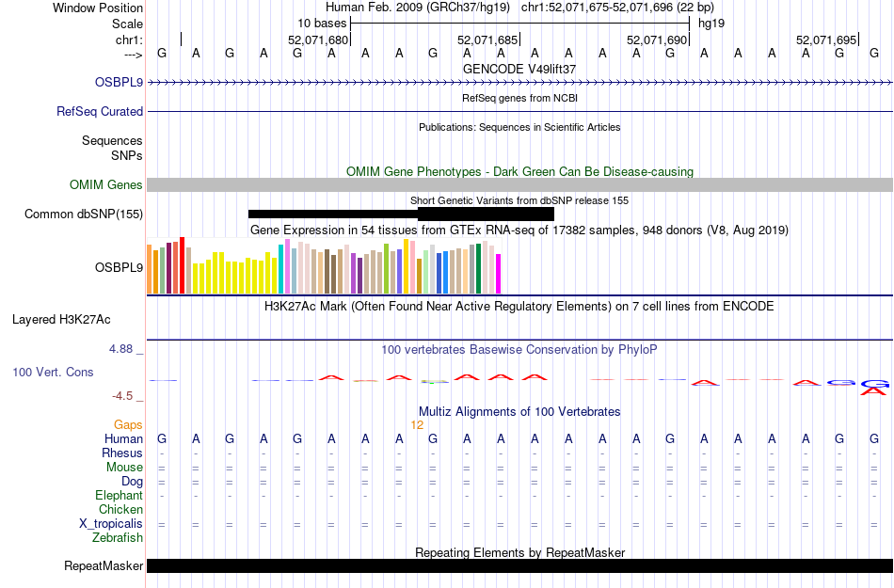Viewport: 894px width, 588px height.
Task: Select the Mouse alignment row label
Action: [x=124, y=467]
